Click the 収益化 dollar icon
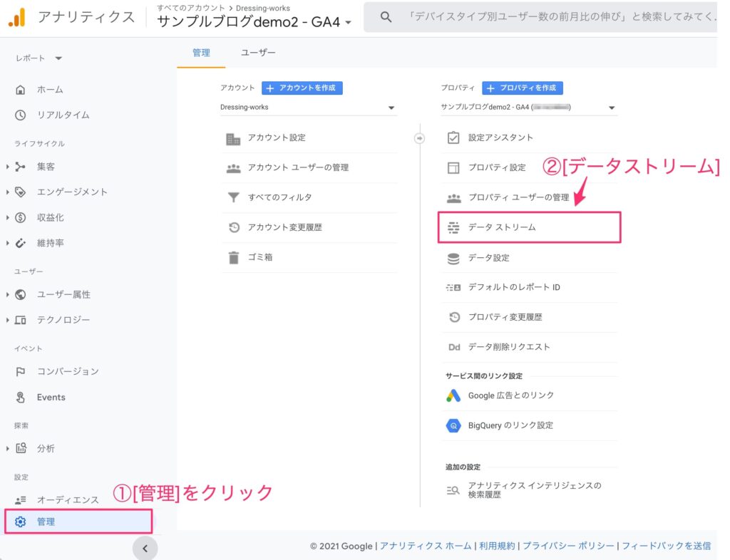 pyautogui.click(x=21, y=217)
